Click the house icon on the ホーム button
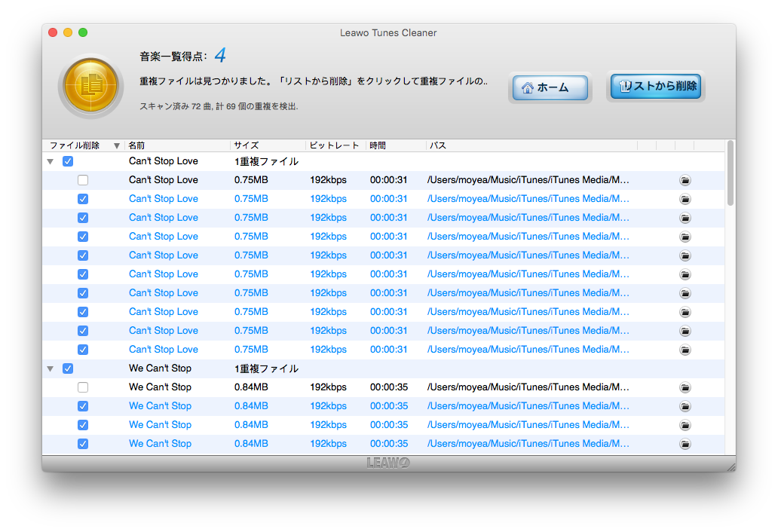Viewport: 778px width, 532px height. 527,88
